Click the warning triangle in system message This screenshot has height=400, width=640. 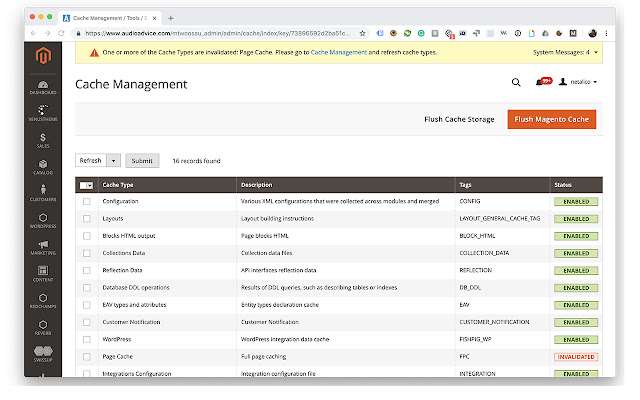(x=94, y=53)
